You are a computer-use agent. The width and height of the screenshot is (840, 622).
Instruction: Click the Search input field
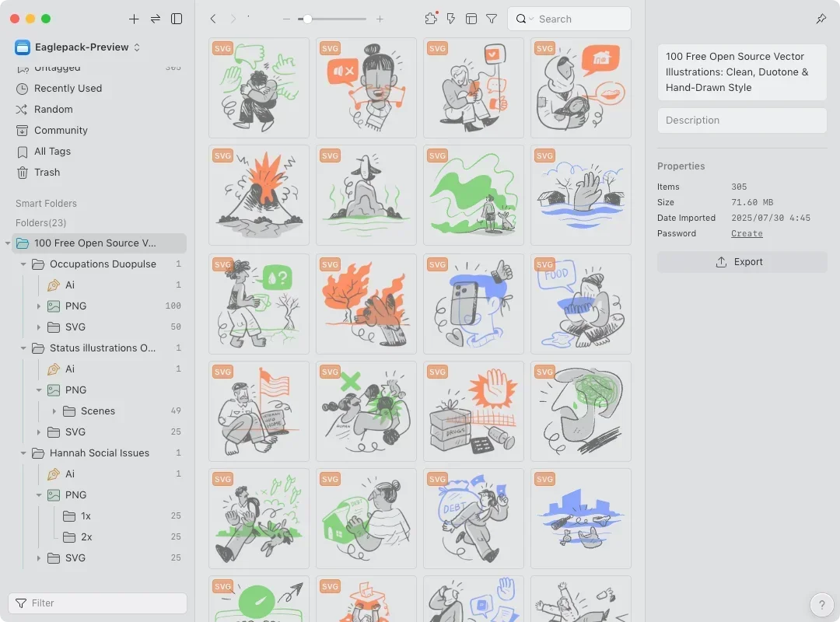pos(569,19)
